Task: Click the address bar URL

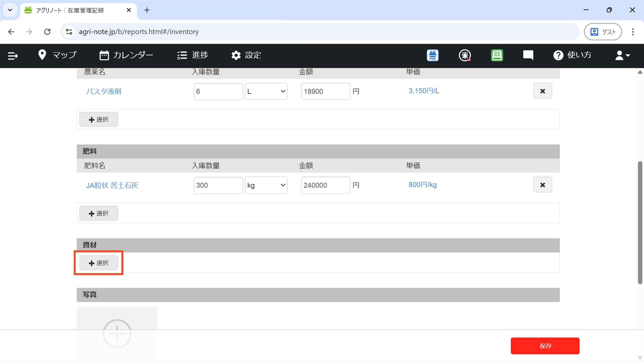Action: 139,32
